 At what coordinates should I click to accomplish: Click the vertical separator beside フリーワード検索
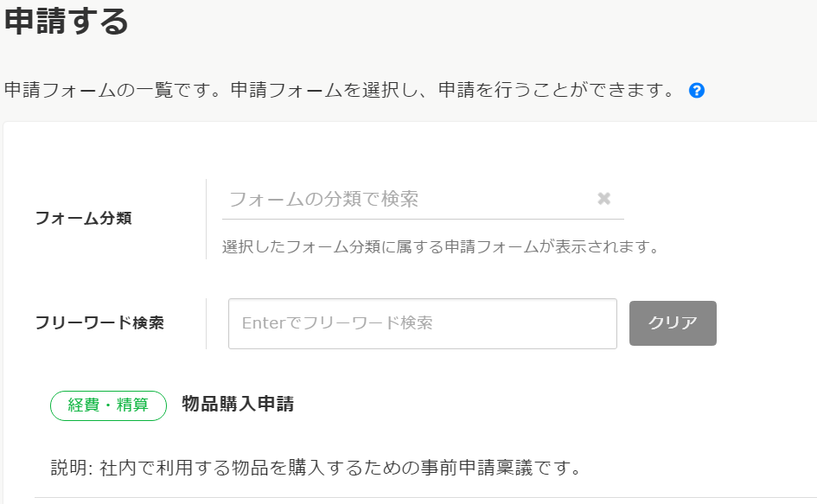206,323
